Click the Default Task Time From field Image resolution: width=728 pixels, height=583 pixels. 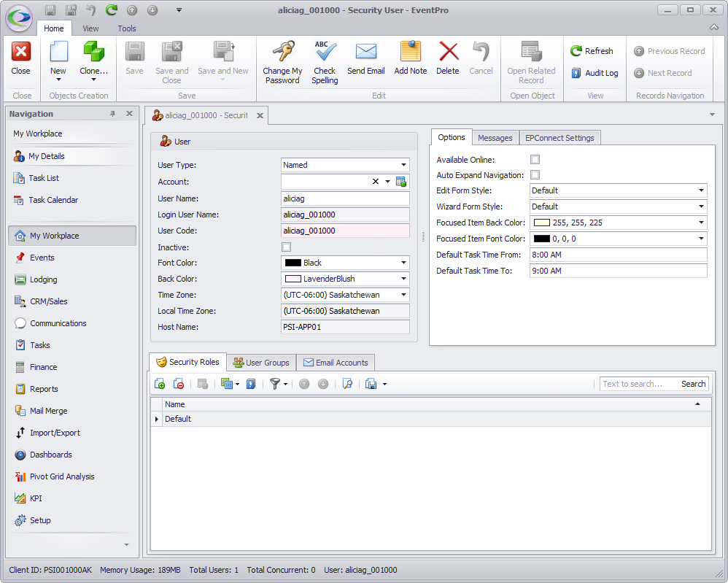point(618,255)
